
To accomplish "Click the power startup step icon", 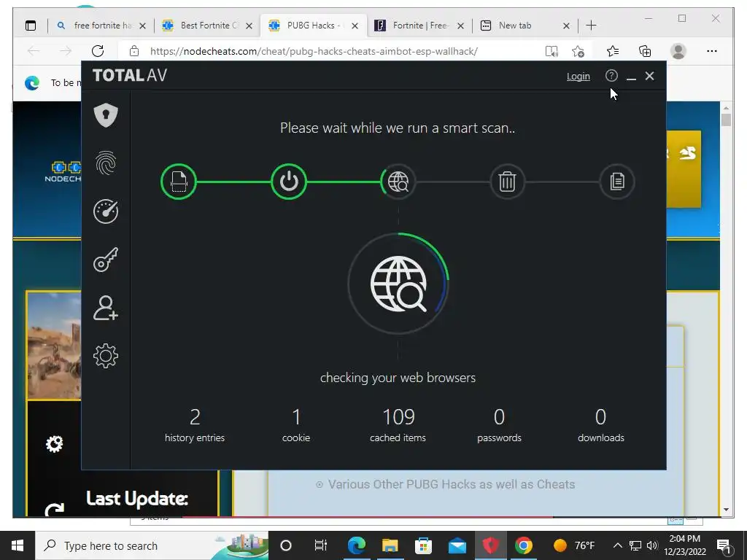I will point(289,182).
